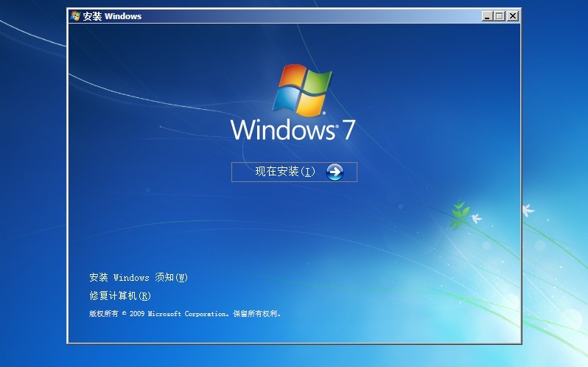Select the 修复计算机(R) repair link
The image size is (588, 367).
(120, 296)
